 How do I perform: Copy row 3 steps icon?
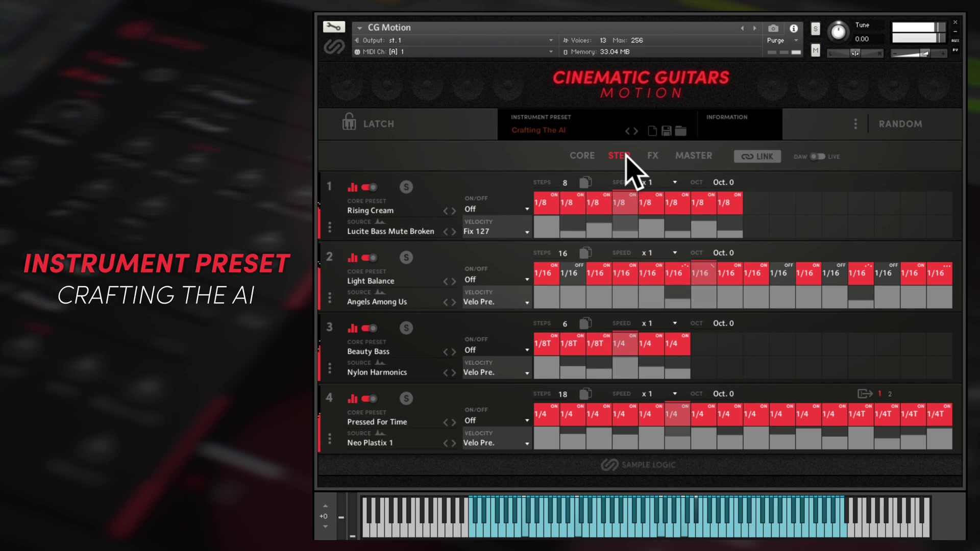(x=585, y=323)
